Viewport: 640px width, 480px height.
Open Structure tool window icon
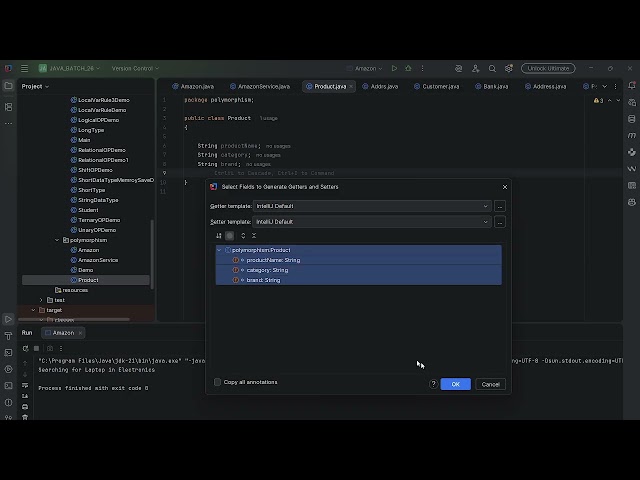tap(8, 107)
